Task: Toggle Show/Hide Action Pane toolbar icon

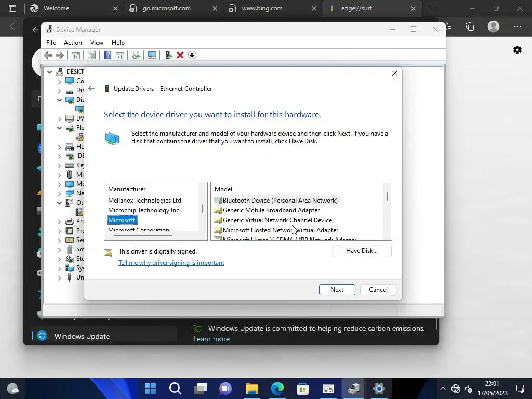Action: click(x=120, y=55)
